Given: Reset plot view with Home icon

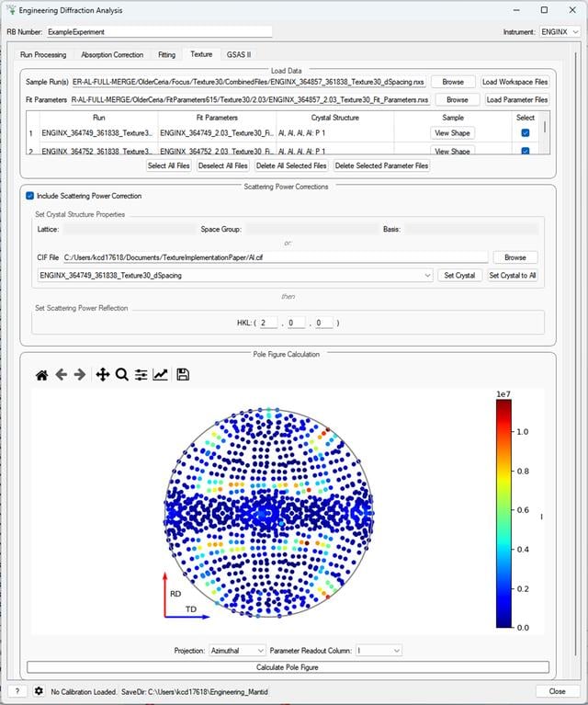Looking at the screenshot, I should tap(42, 374).
